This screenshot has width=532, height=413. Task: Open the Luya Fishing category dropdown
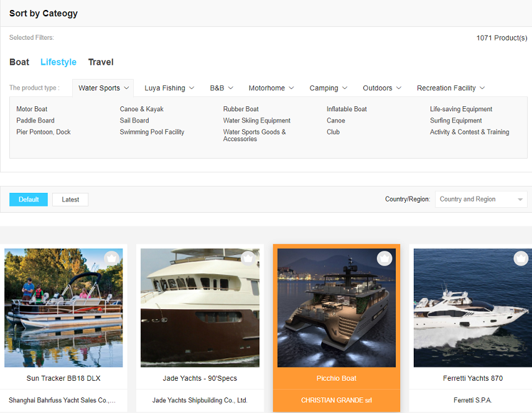(169, 88)
